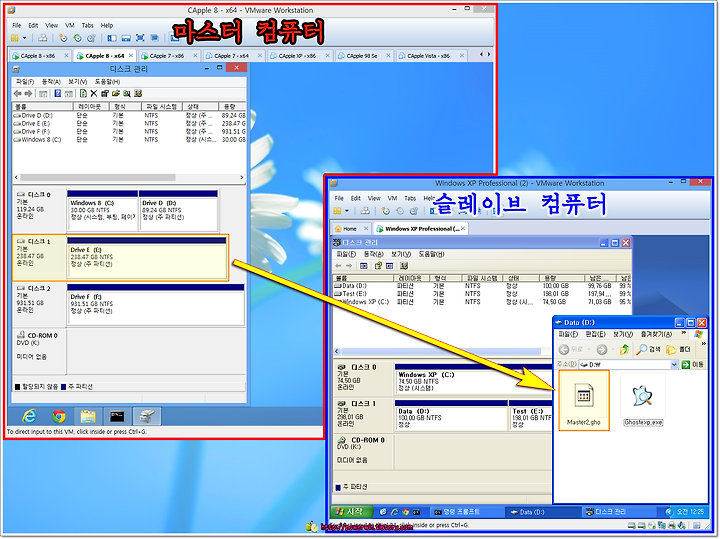
Task: Switch to the CApple 8 - x86 tab
Action: tap(37, 56)
